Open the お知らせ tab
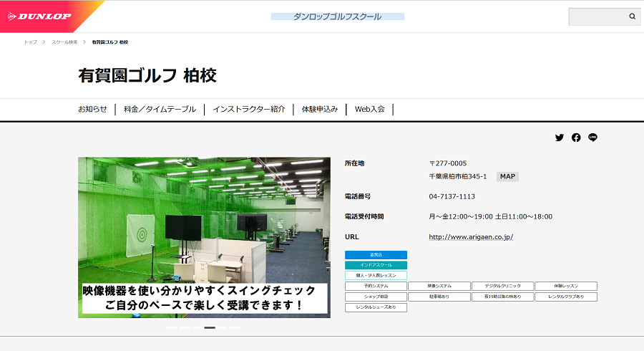Viewport: 644px width, 351px height. pyautogui.click(x=92, y=109)
